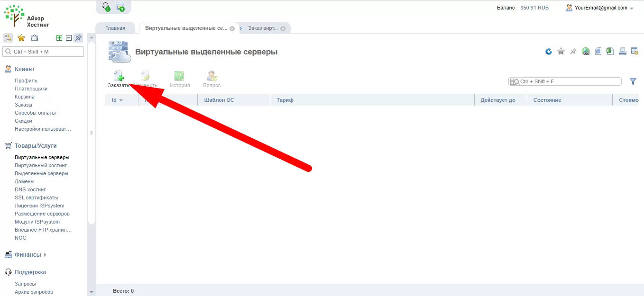Select Виртуальные серверы in the sidebar
This screenshot has height=296, width=644.
point(42,157)
